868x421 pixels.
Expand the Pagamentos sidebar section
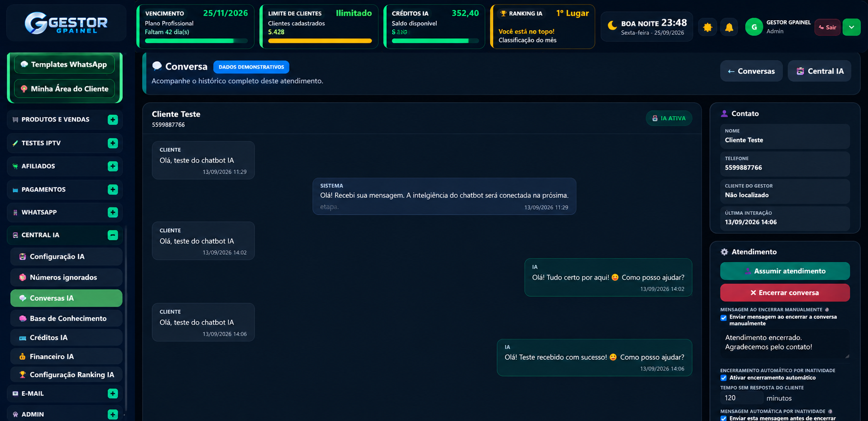click(113, 190)
